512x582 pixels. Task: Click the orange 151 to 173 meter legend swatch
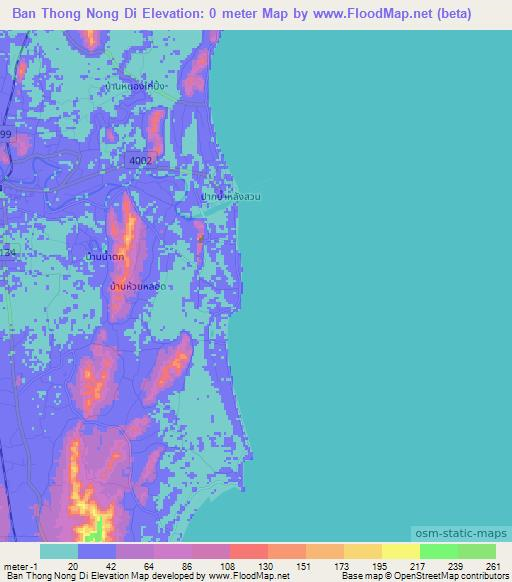[x=325, y=551]
